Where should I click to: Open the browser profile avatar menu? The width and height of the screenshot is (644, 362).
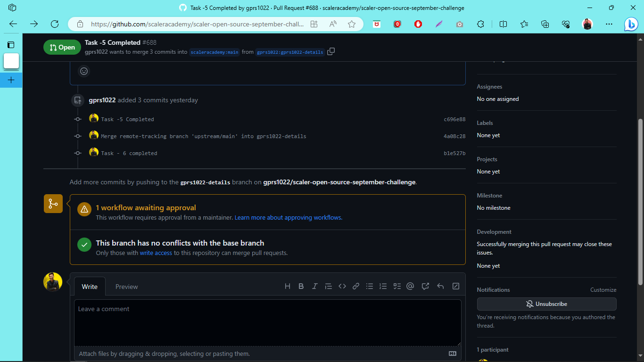point(587,24)
